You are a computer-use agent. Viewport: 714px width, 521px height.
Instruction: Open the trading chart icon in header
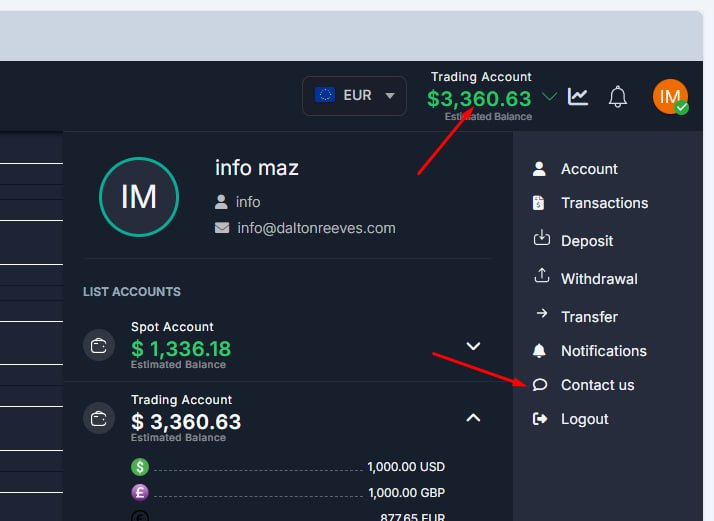tap(578, 97)
